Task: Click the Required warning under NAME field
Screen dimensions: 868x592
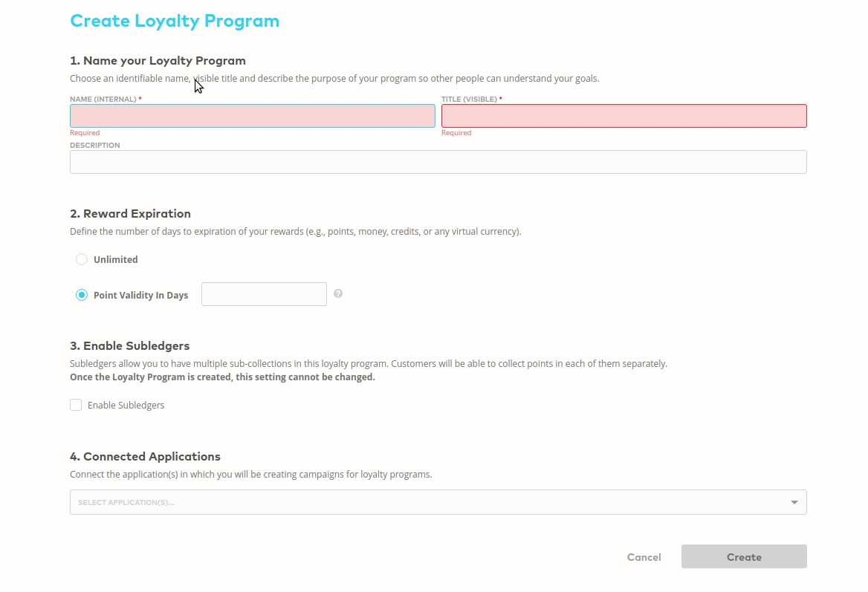Action: [85, 132]
